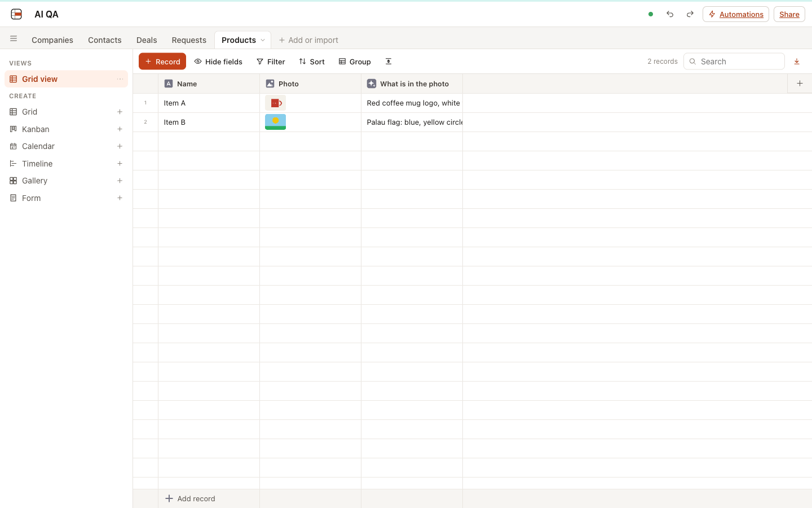This screenshot has height=508, width=812.
Task: Open the Palau flag photo thumbnail
Action: [x=275, y=122]
